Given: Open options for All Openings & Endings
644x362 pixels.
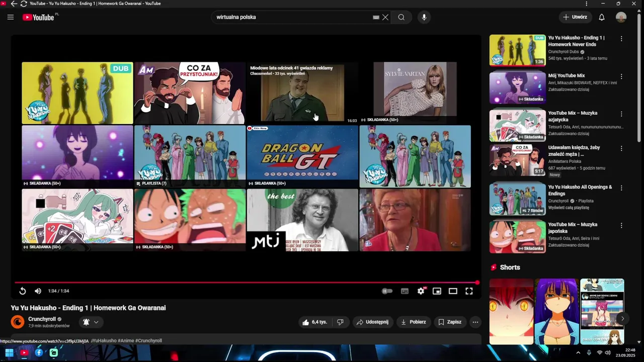Looking at the screenshot, I should [621, 188].
